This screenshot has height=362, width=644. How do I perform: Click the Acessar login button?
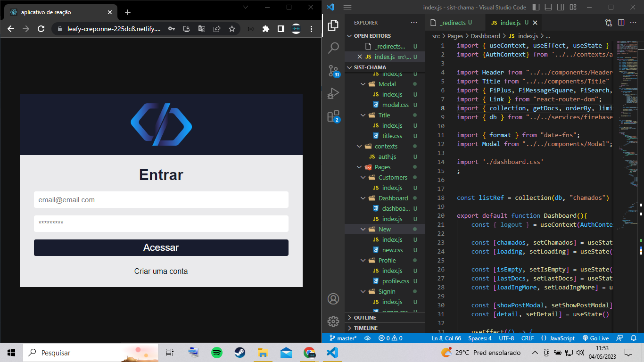click(161, 247)
